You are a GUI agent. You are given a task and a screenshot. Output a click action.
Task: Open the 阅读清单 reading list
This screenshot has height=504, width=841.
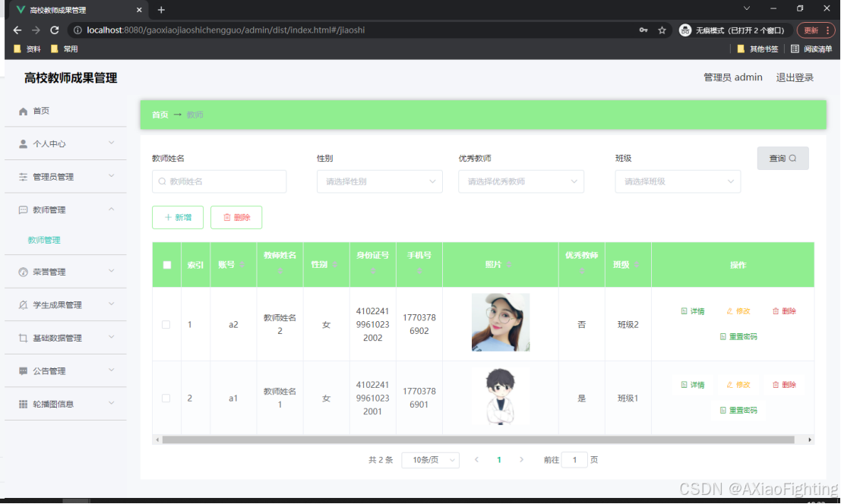(x=811, y=49)
